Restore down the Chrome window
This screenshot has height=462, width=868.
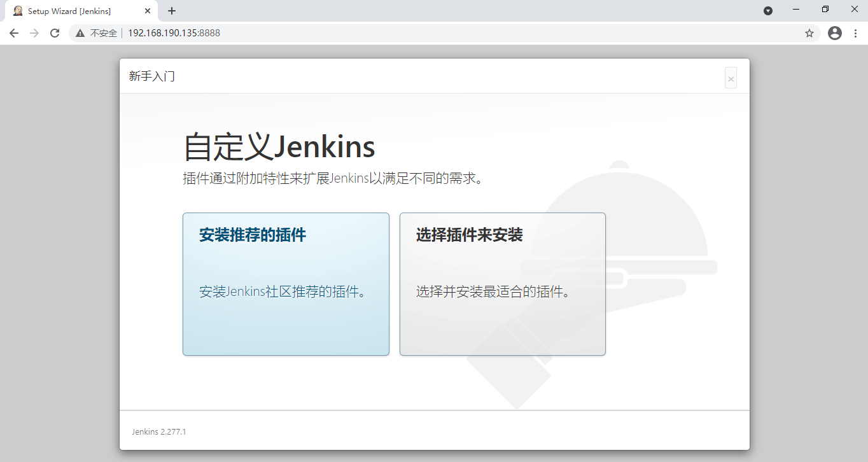[825, 9]
